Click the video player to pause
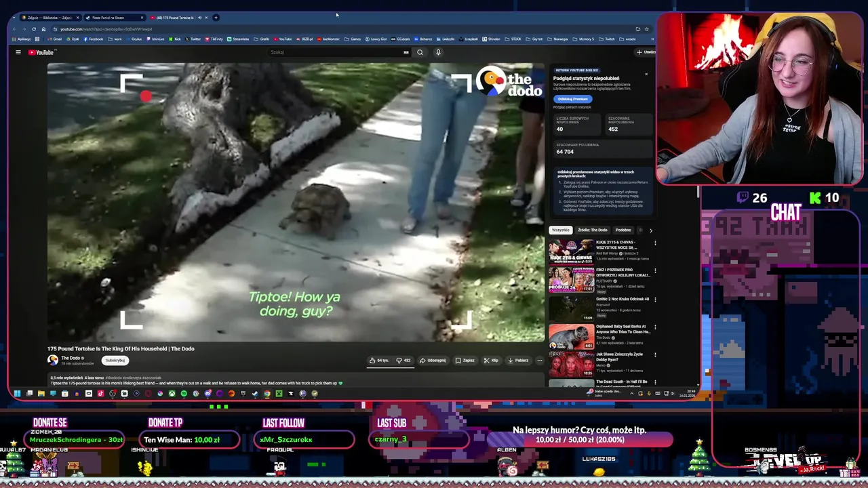The height and width of the screenshot is (488, 868). 296,202
